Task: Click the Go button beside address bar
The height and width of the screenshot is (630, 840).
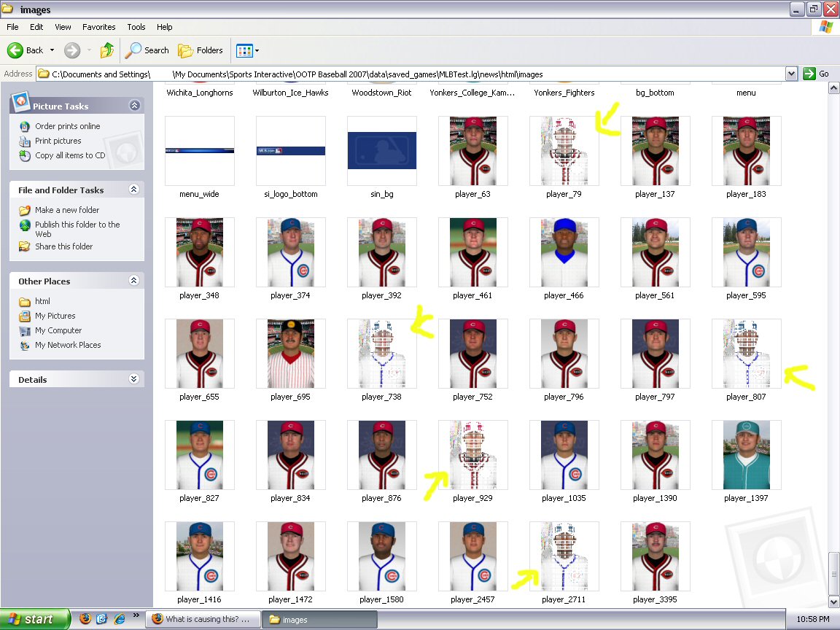Action: tap(817, 74)
